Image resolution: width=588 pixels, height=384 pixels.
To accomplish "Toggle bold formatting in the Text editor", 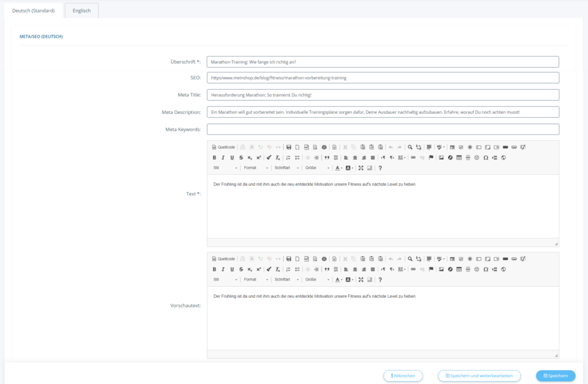I will click(214, 158).
